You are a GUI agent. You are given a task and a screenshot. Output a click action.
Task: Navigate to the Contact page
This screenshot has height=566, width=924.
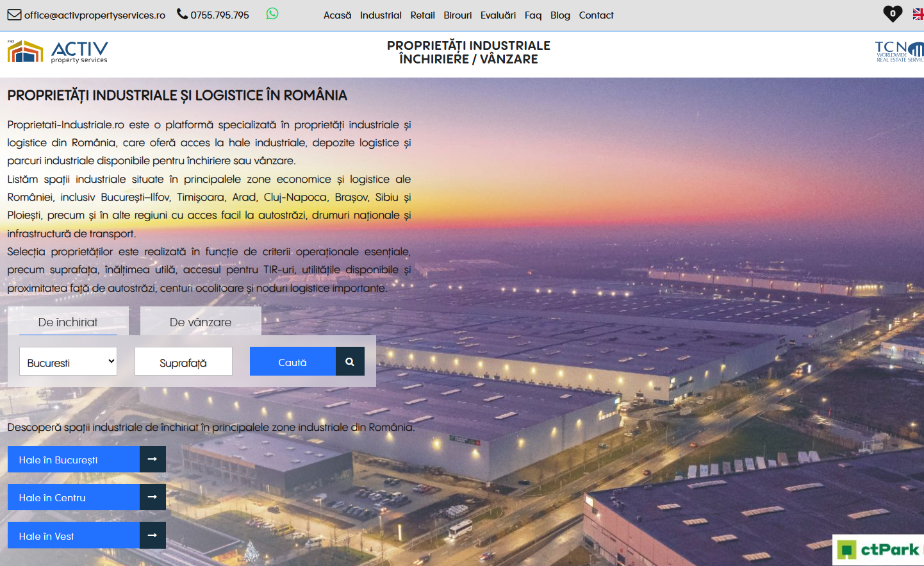click(x=596, y=15)
